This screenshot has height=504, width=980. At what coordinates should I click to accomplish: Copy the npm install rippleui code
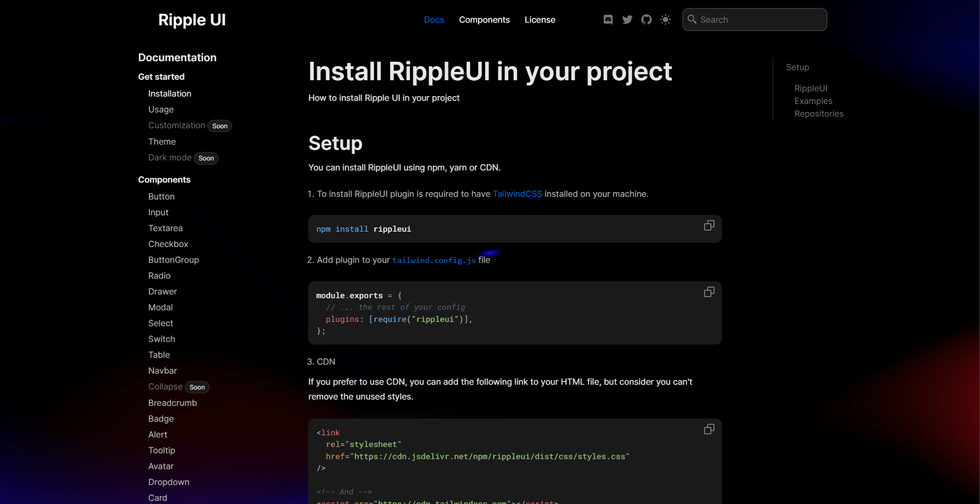pos(709,225)
